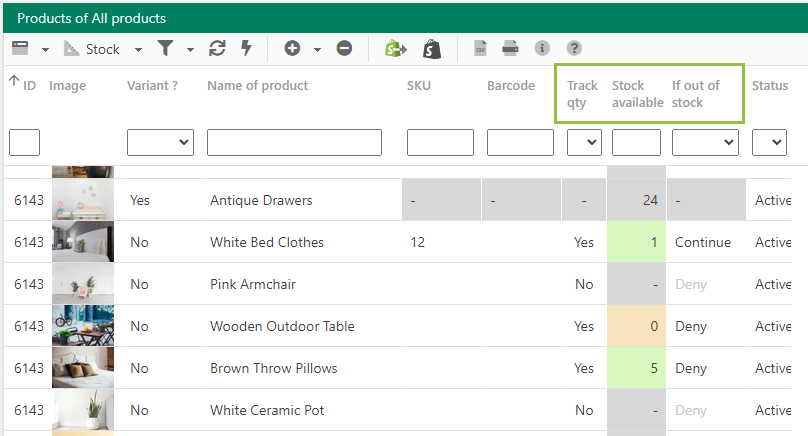Click the refresh arrows icon
Image resolution: width=808 pixels, height=436 pixels.
(x=217, y=48)
